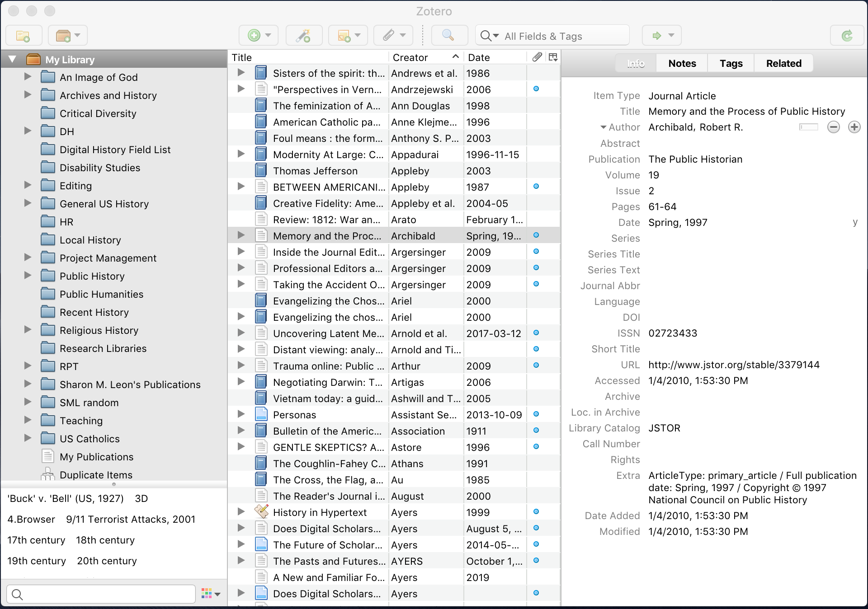Click the 19th century tag
The width and height of the screenshot is (868, 609).
(37, 561)
